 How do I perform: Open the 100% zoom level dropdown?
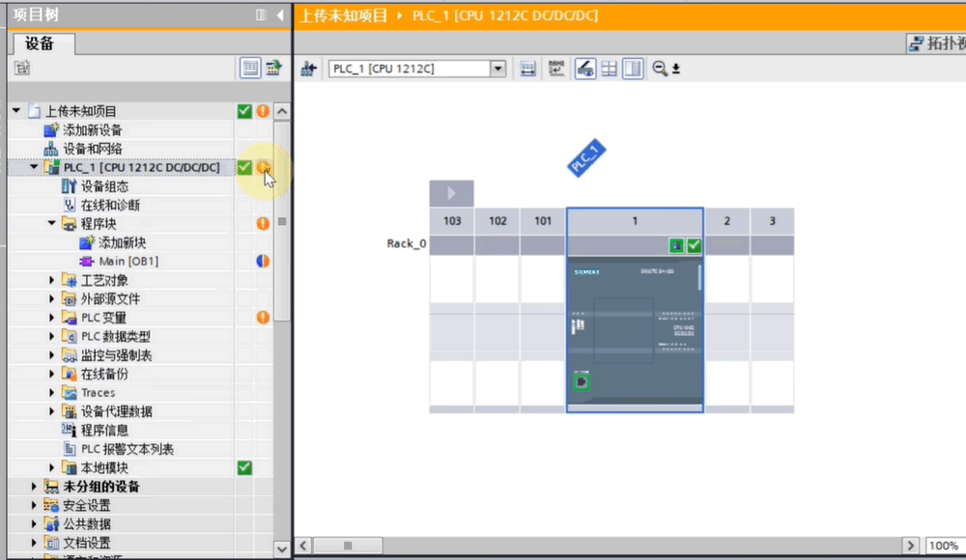pyautogui.click(x=942, y=546)
